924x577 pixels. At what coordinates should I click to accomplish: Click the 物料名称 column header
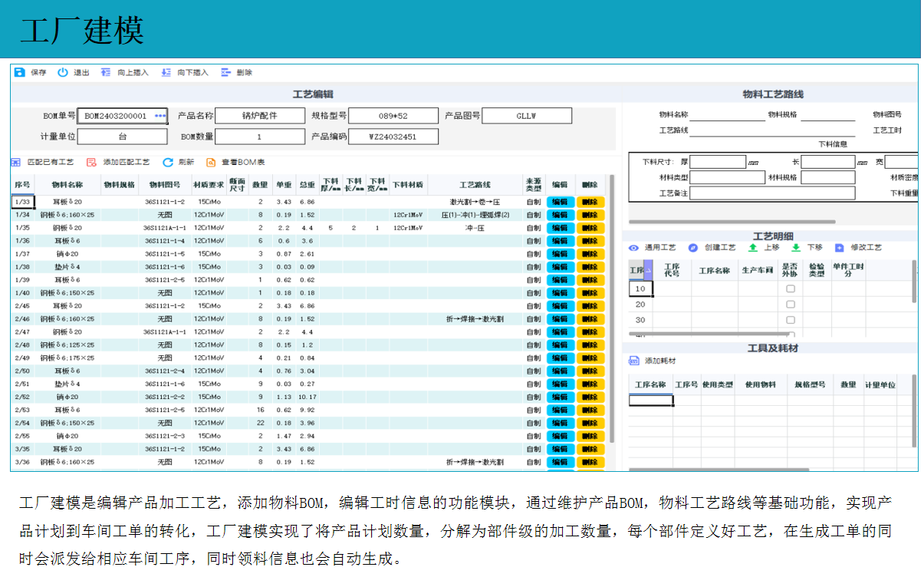pyautogui.click(x=67, y=185)
